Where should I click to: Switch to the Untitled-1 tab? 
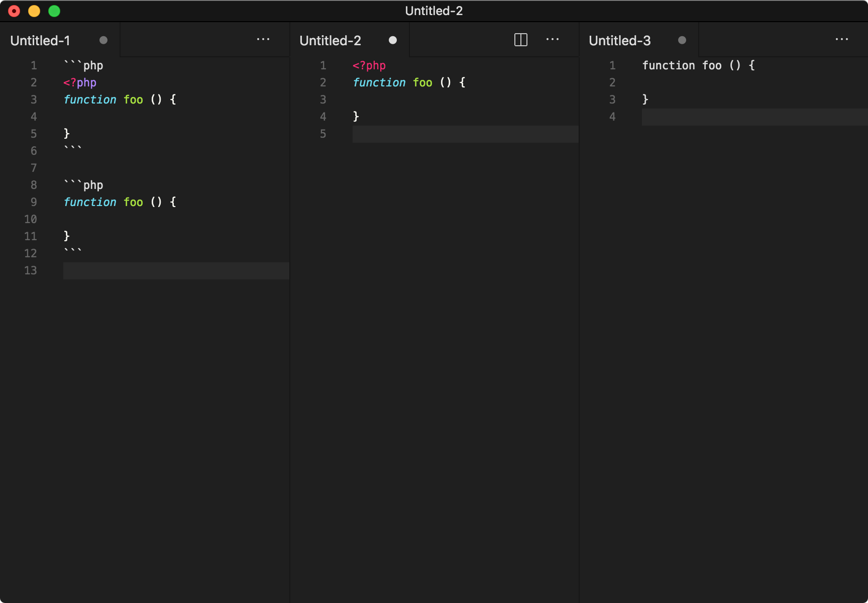point(41,40)
